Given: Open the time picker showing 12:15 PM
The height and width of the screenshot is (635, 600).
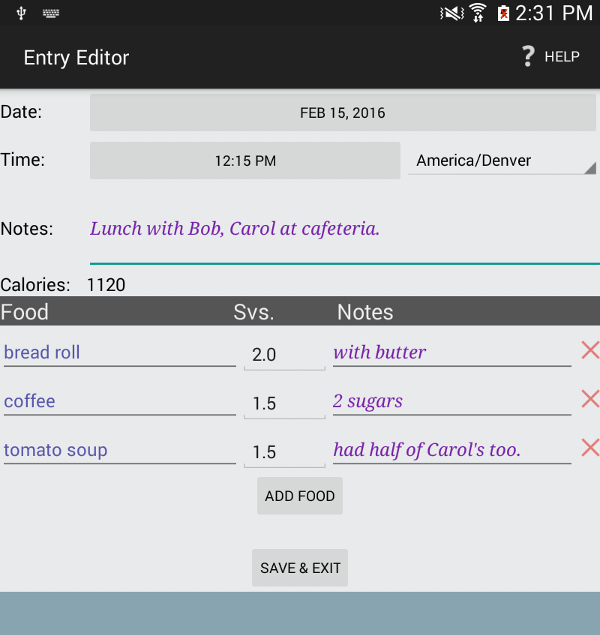Looking at the screenshot, I should (x=245, y=160).
